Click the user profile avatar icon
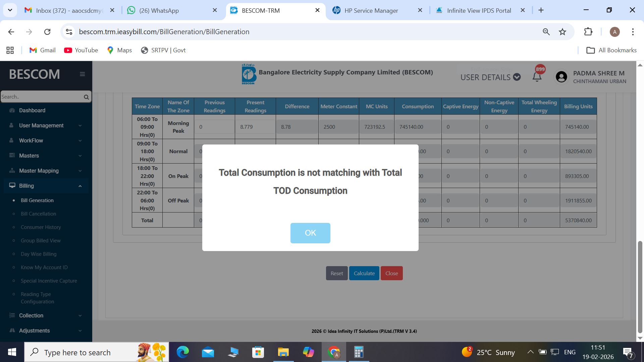 click(x=561, y=77)
